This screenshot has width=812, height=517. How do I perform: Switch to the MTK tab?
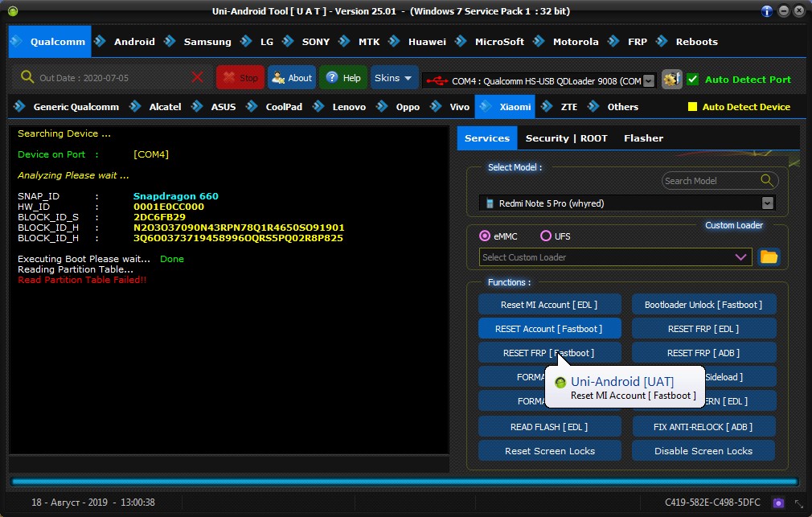click(x=369, y=42)
